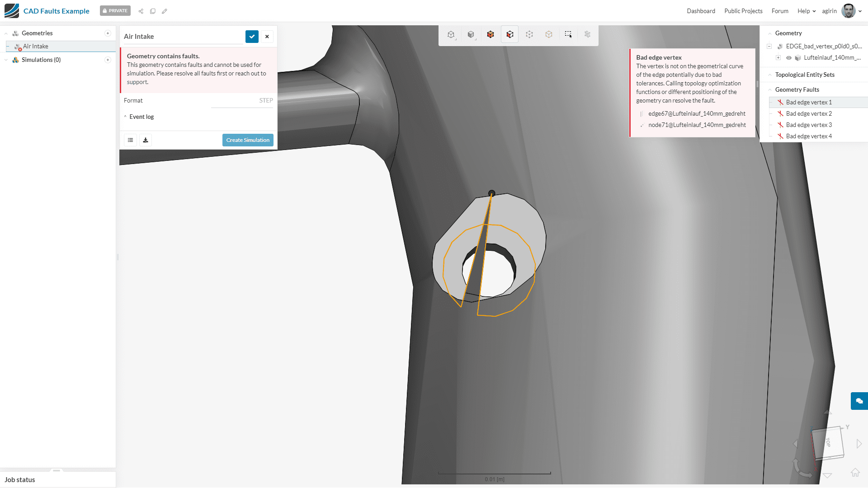868x488 pixels.
Task: Select the volume selection mode cube icon
Action: click(491, 34)
